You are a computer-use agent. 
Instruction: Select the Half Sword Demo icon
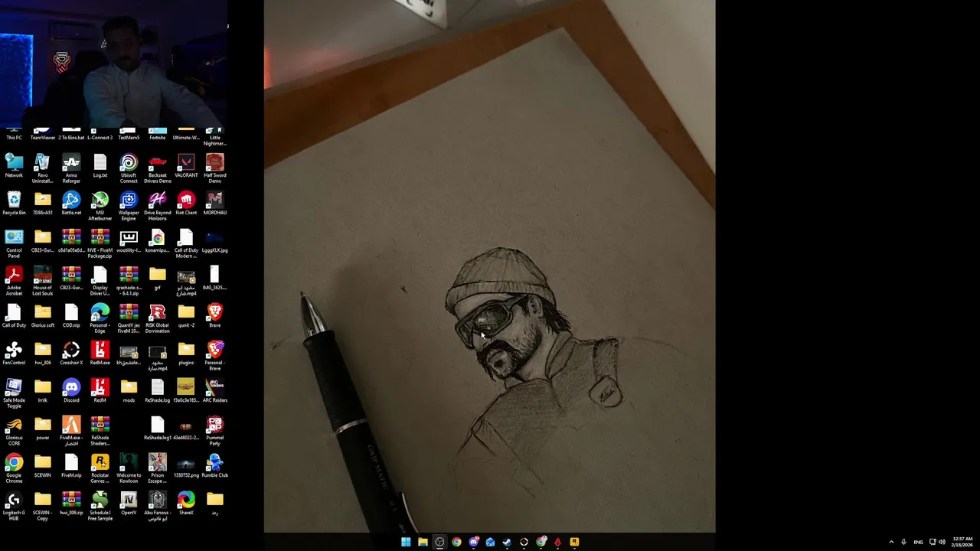pos(215,168)
